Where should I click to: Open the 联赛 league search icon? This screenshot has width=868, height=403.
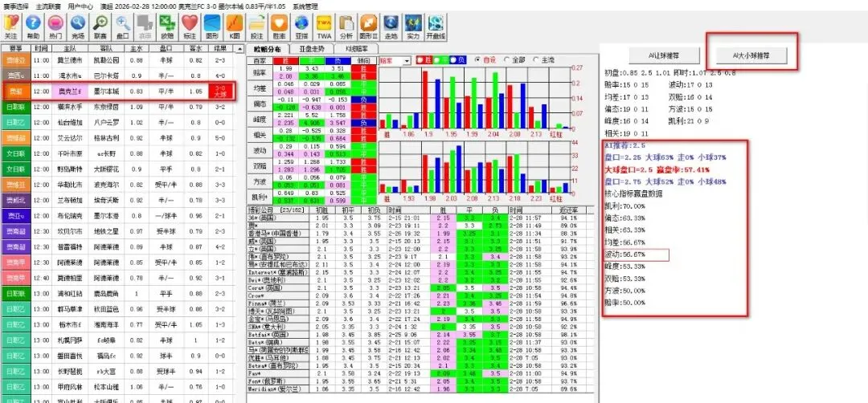click(100, 26)
